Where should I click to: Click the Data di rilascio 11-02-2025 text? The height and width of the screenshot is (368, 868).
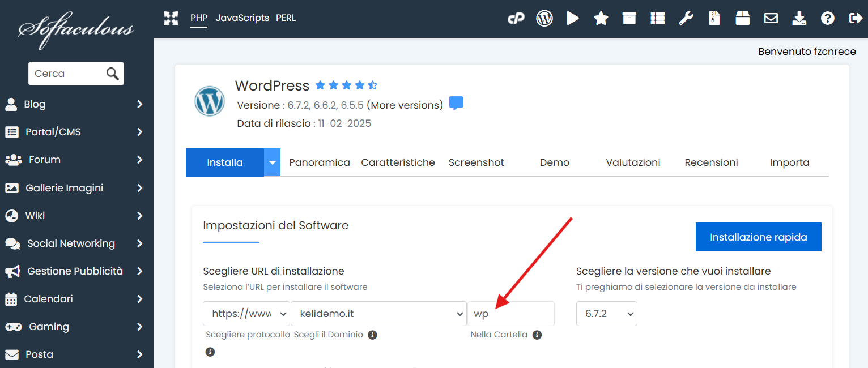(304, 123)
